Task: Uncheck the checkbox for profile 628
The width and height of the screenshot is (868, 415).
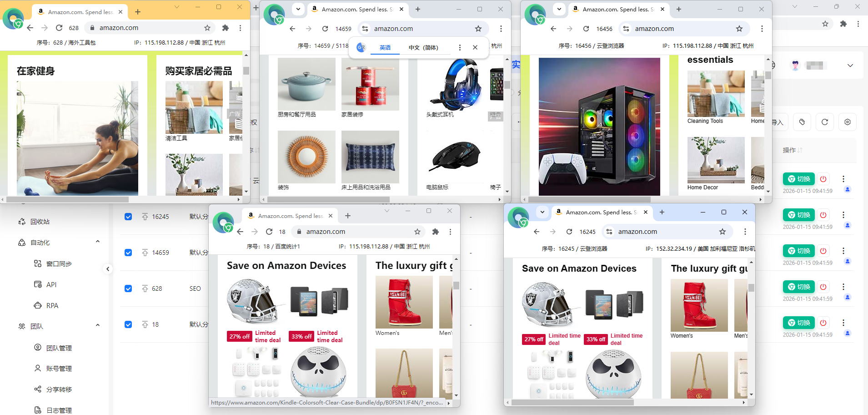Action: coord(128,288)
